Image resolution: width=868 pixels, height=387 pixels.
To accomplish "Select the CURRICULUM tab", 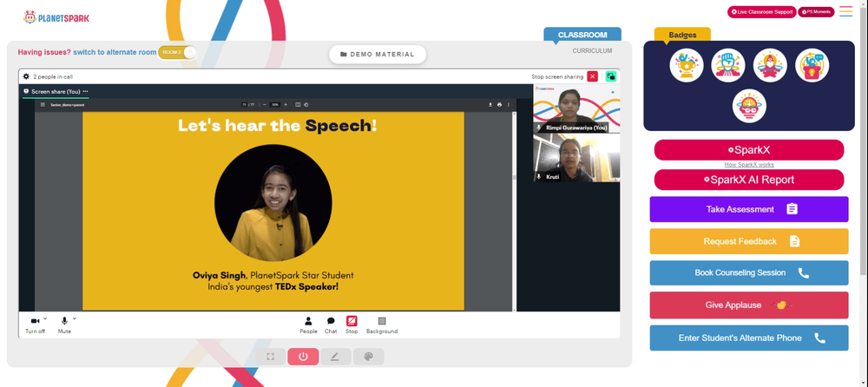I will point(592,51).
